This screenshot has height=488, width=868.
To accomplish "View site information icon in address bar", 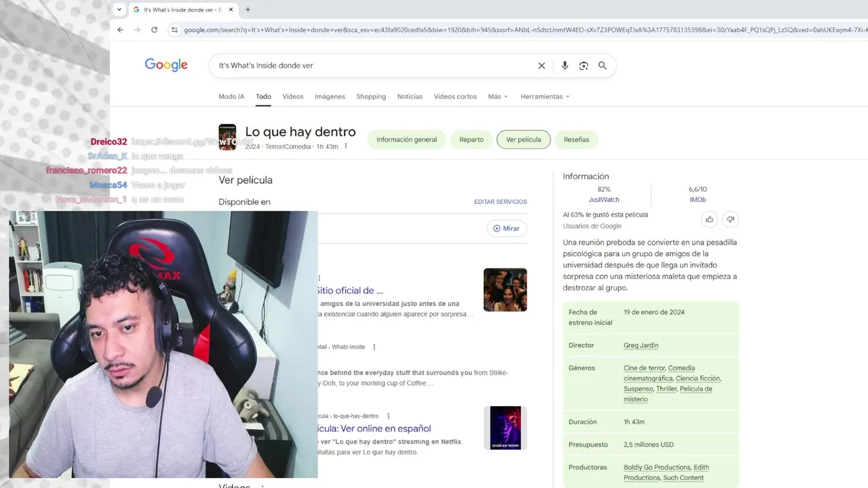I will [174, 30].
